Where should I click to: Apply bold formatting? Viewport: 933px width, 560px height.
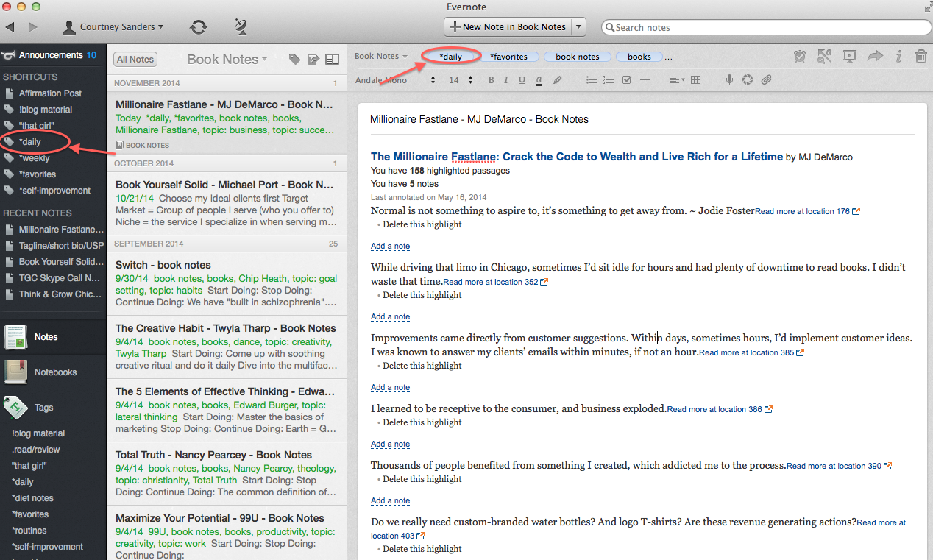[491, 80]
